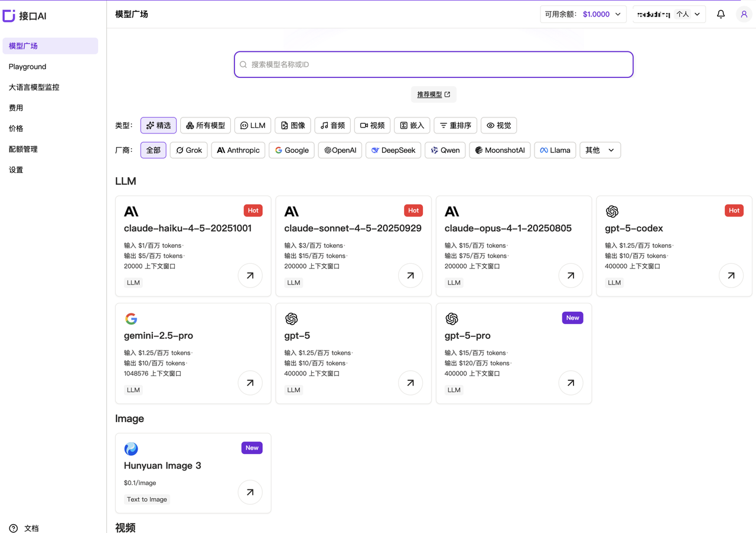The image size is (756, 533).
Task: Go to 模型广场 in sidebar
Action: (50, 46)
